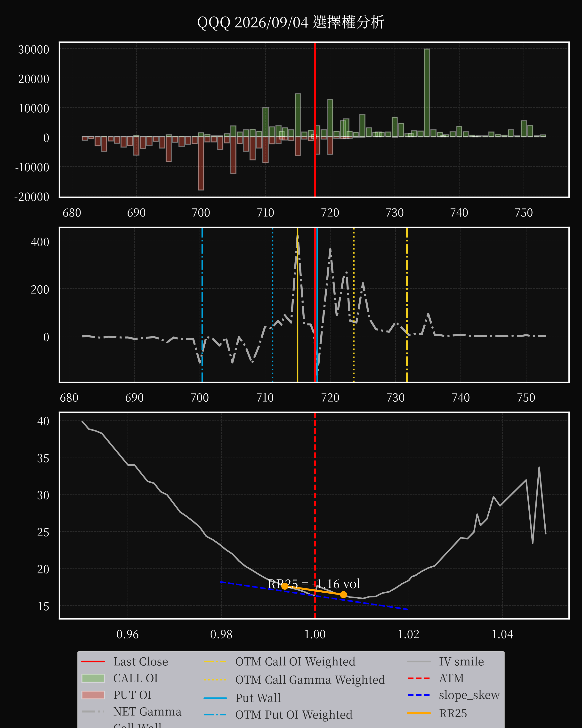Click the CALL OI legend label

click(x=136, y=678)
